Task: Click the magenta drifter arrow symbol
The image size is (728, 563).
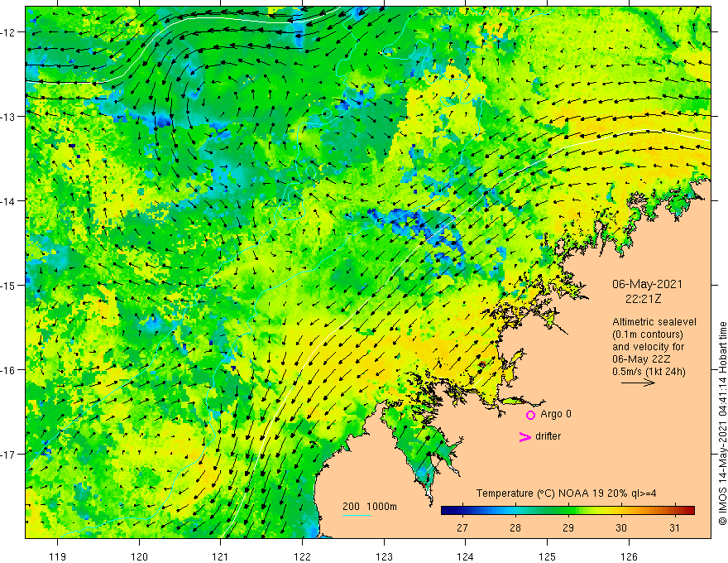Action: pyautogui.click(x=524, y=436)
